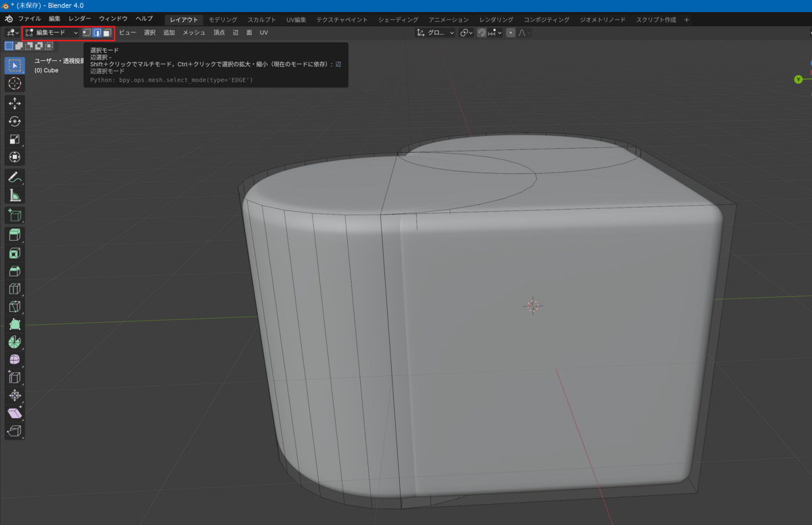Select the Knife tool
The width and height of the screenshot is (812, 525).
tap(14, 307)
